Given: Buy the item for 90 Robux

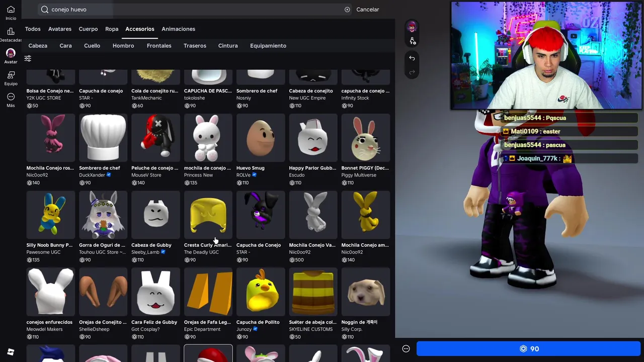Looking at the screenshot, I should (x=529, y=349).
